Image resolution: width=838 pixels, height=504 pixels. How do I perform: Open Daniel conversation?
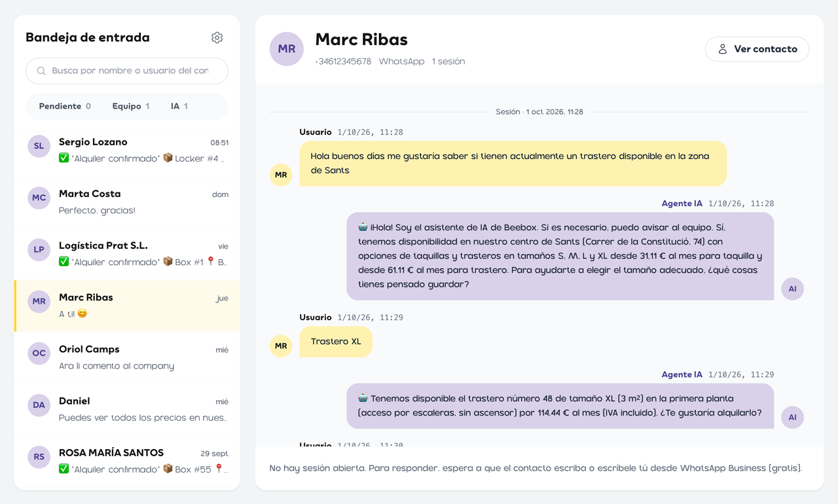[127, 409]
